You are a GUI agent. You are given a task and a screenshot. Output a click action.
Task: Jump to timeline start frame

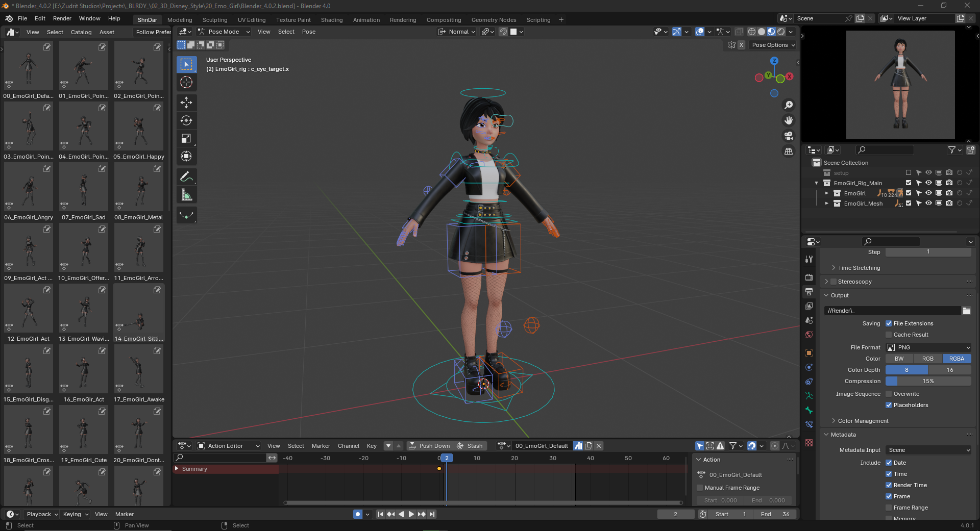pos(380,514)
